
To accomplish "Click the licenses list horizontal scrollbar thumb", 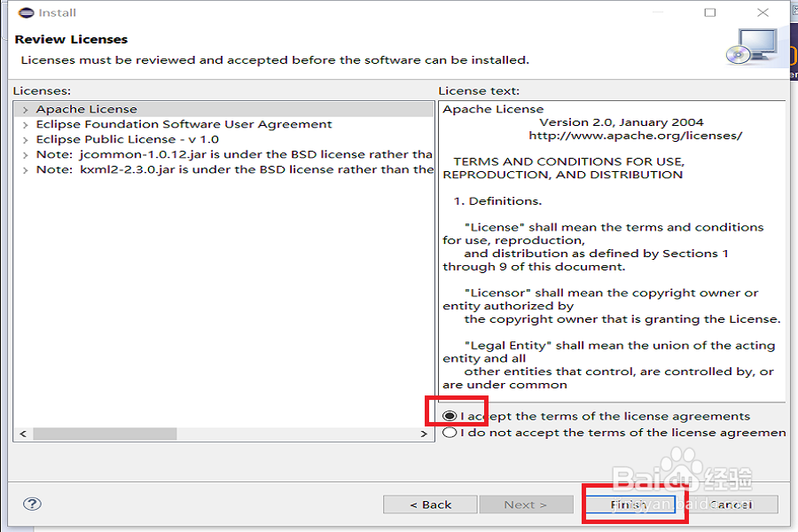I will point(105,434).
